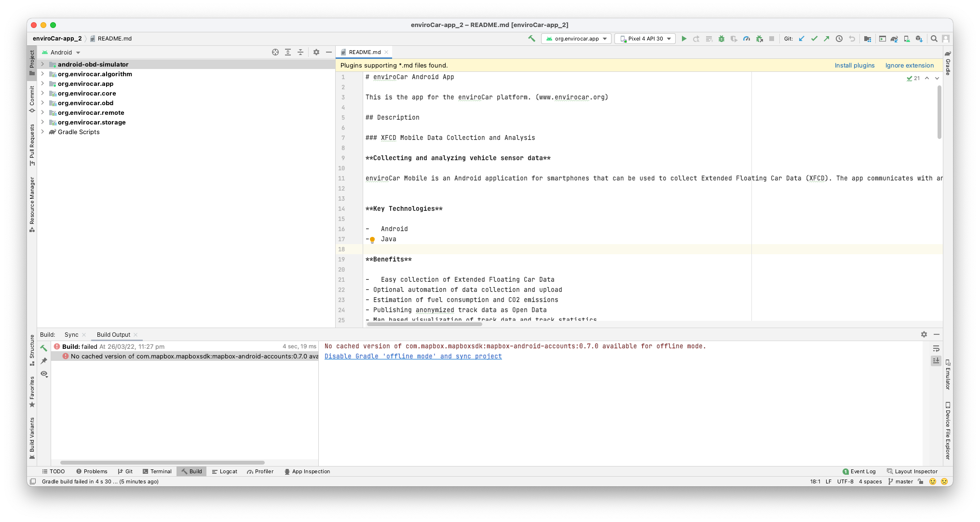Show Git history clock icon

839,39
